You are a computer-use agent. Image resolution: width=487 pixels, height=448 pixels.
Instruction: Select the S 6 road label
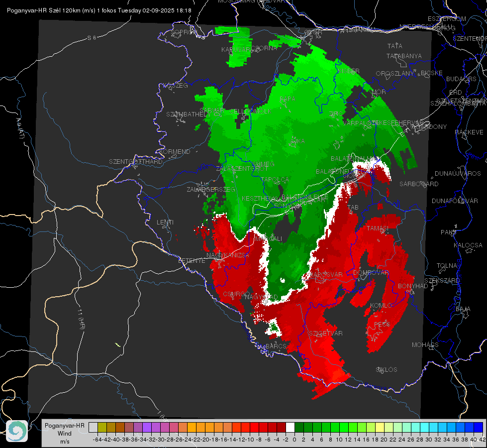coord(92,38)
